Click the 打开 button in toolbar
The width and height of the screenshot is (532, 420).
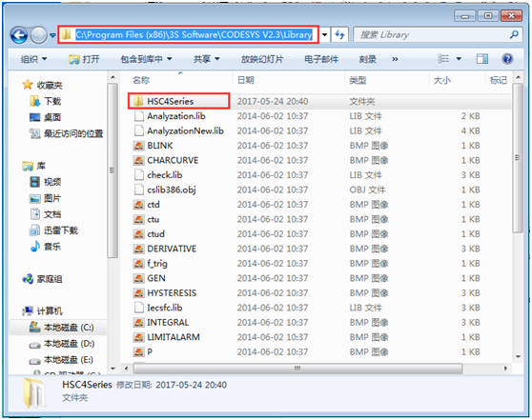[x=84, y=59]
